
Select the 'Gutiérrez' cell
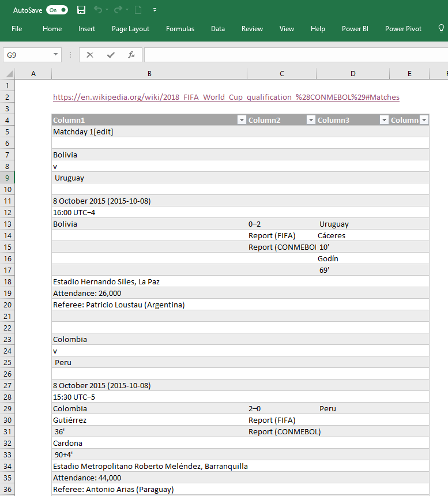pyautogui.click(x=149, y=420)
